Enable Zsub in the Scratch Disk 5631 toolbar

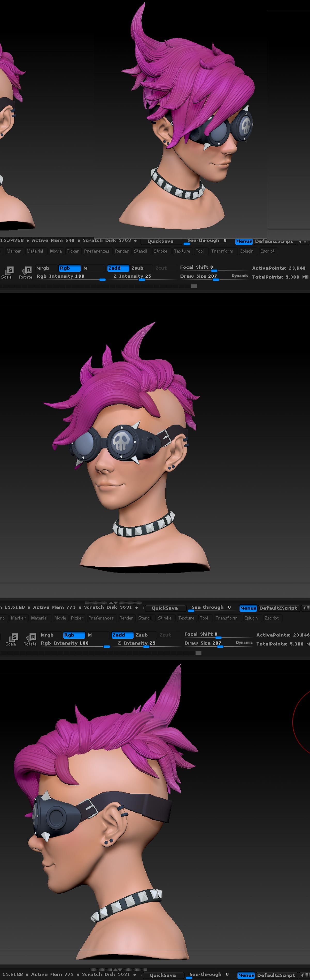[x=145, y=635]
